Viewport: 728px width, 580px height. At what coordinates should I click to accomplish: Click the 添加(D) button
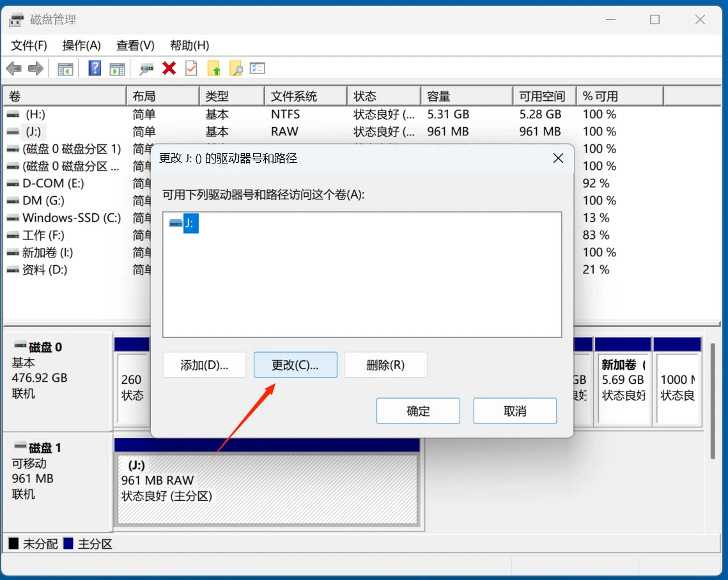coord(205,364)
